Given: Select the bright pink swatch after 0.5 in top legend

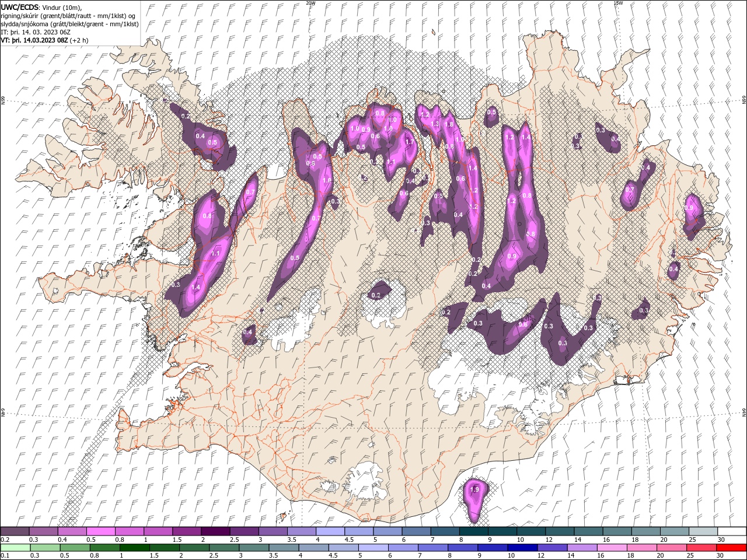Looking at the screenshot, I should pos(100,531).
